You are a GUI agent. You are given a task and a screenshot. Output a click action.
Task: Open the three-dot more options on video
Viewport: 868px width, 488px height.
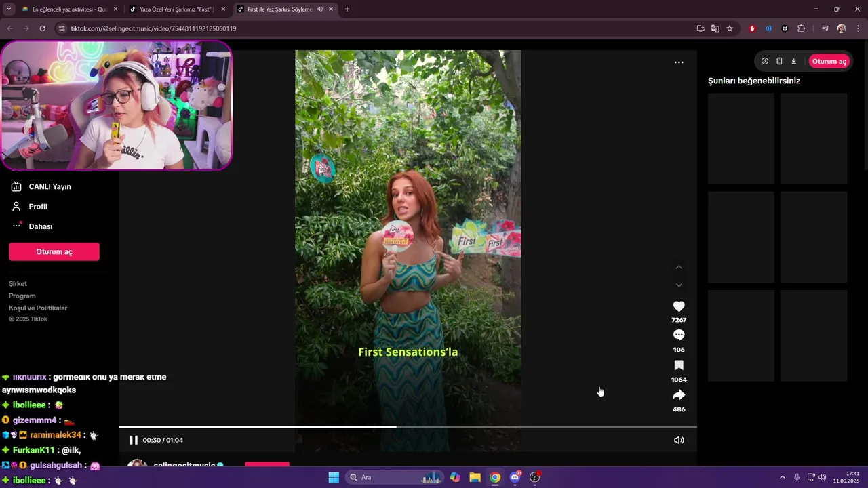(x=679, y=62)
